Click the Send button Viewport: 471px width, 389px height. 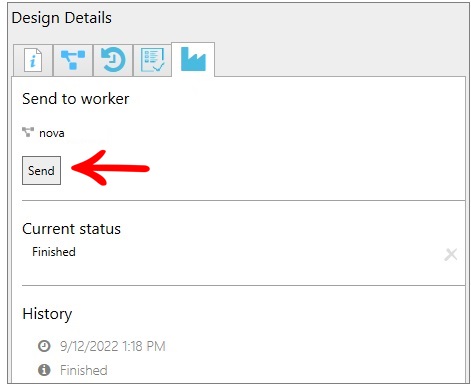[x=41, y=170]
